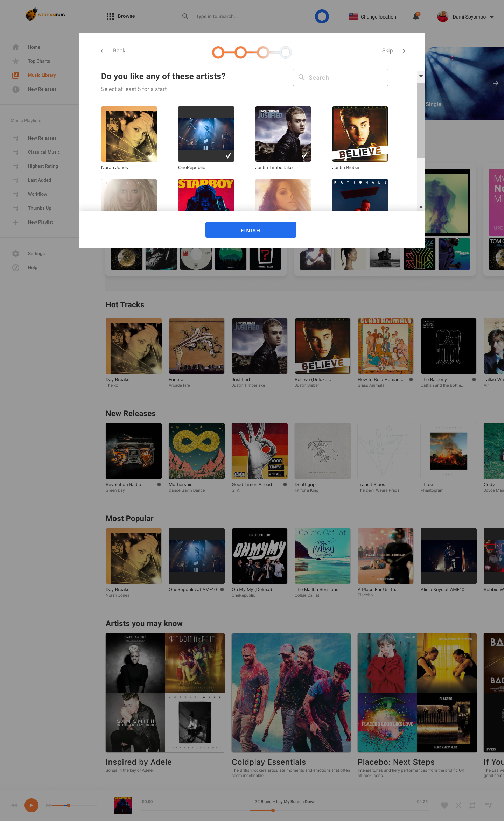Click the playlist icon beside Classical Music
The width and height of the screenshot is (504, 821).
click(16, 152)
